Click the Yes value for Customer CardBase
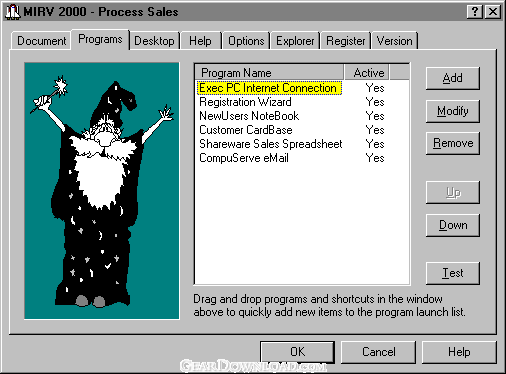 point(375,130)
